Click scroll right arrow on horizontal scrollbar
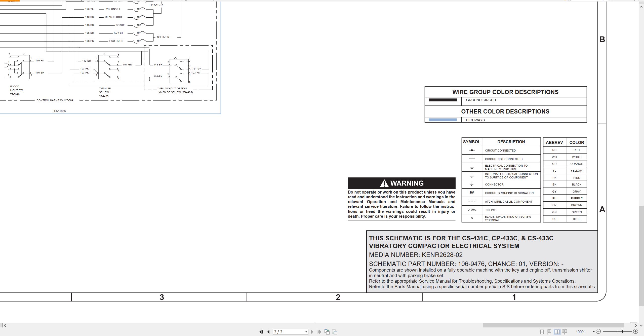Image resolution: width=644 pixels, height=336 pixels. click(x=636, y=325)
